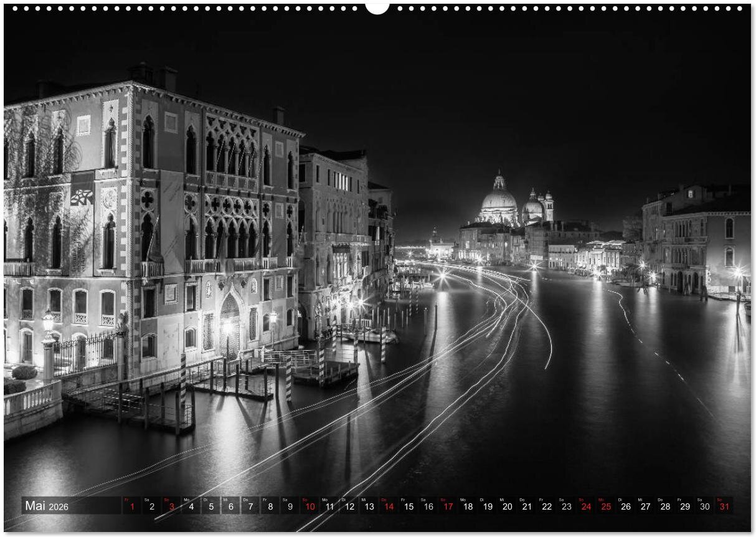Click date 28 in the strip
756x537 pixels.
pos(665,506)
